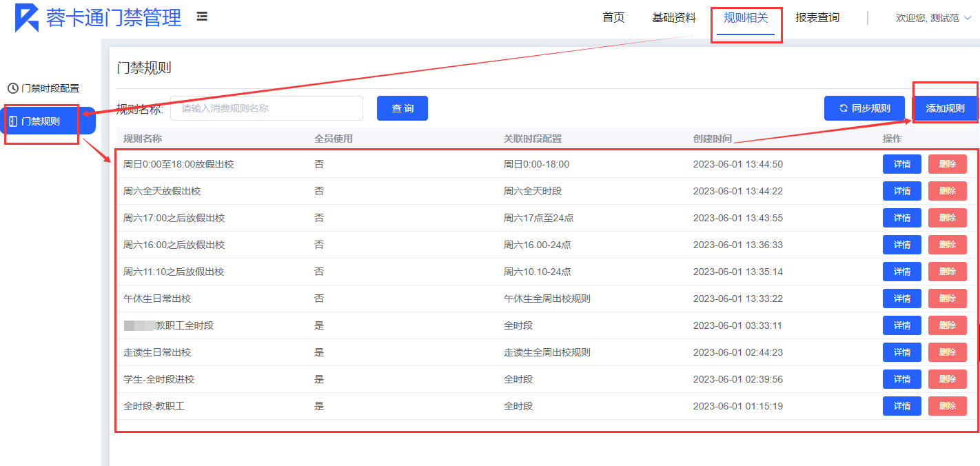The height and width of the screenshot is (466, 980).
Task: Toggle the sidebar collapse hamburger icon
Action: click(202, 17)
